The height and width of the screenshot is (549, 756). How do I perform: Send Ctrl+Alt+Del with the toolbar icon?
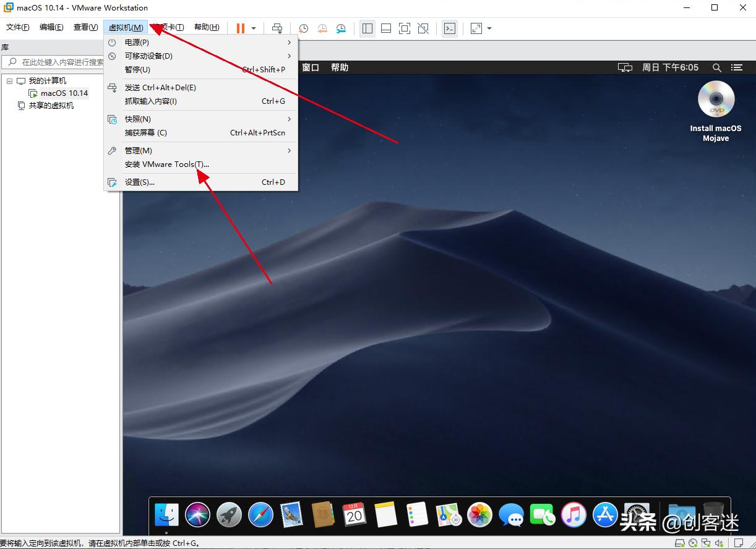[x=277, y=28]
